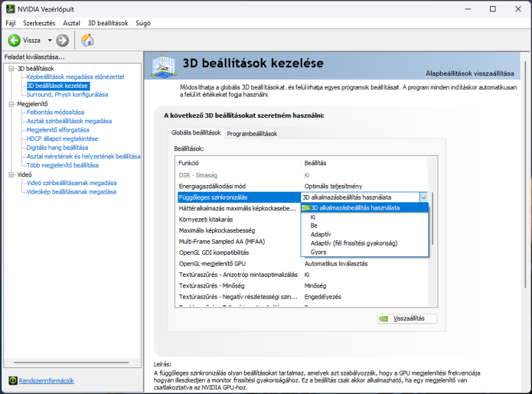Open Surround, PhysX konfigurálása
The height and width of the screenshot is (394, 532).
coord(67,95)
